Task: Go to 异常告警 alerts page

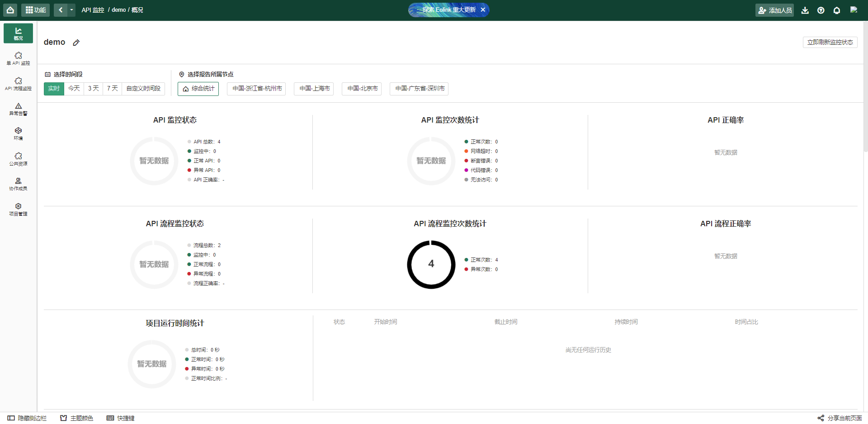Action: (x=18, y=109)
